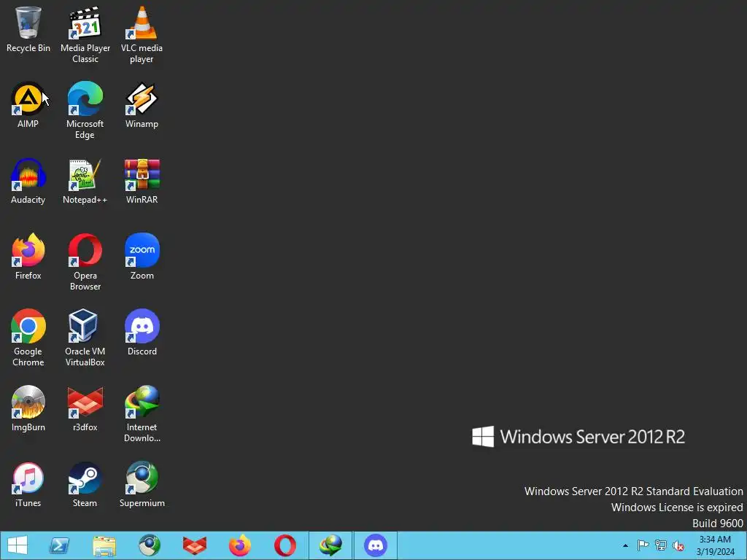747x560 pixels.
Task: Launch PowerShell from the taskbar
Action: [59, 545]
